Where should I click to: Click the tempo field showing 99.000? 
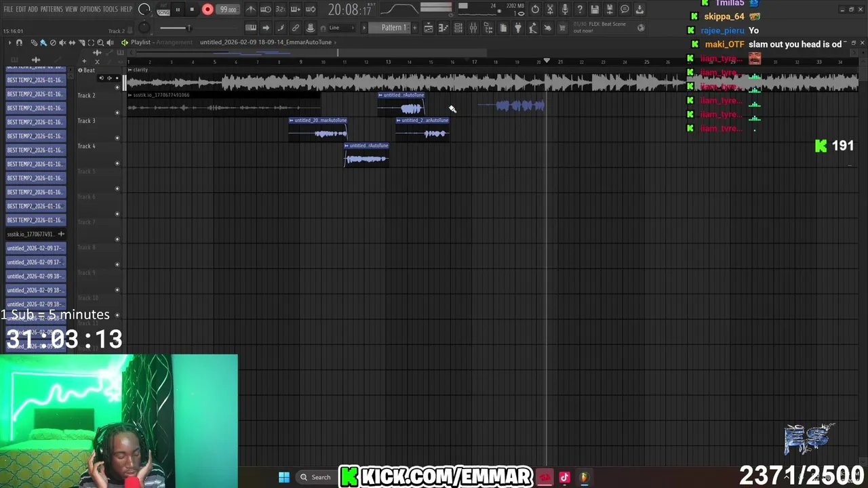tap(228, 10)
